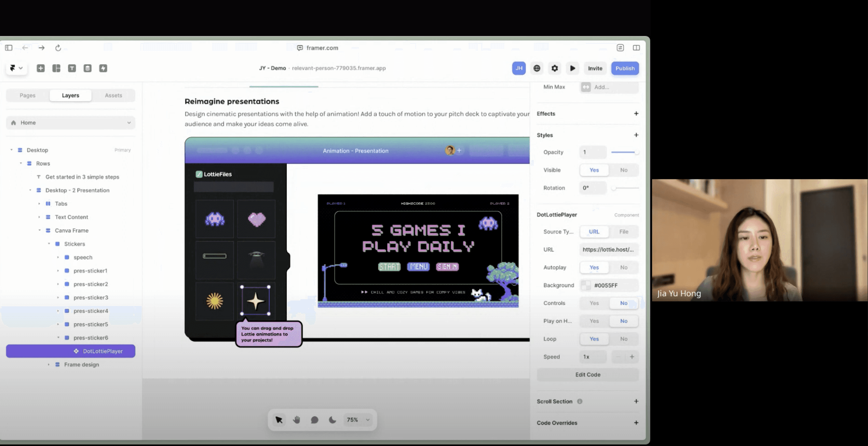The width and height of the screenshot is (868, 446).
Task: Collapse the Desktop layer arrow
Action: (x=11, y=150)
